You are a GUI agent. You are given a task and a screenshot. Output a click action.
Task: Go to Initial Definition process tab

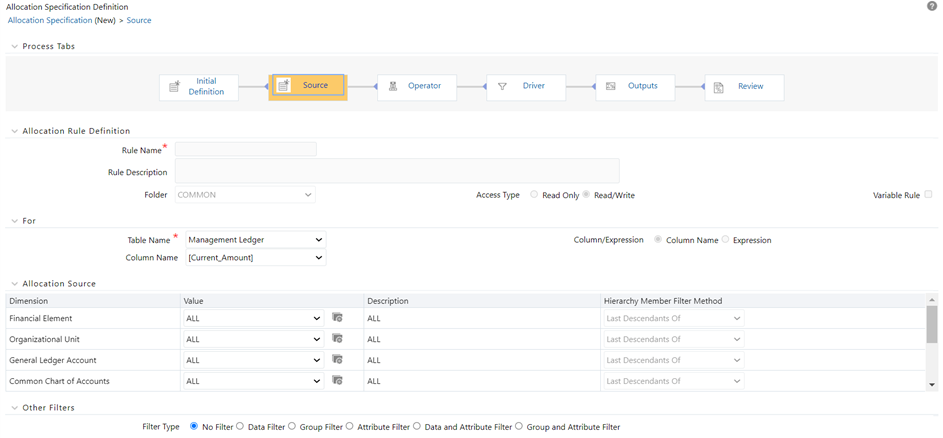(x=199, y=87)
